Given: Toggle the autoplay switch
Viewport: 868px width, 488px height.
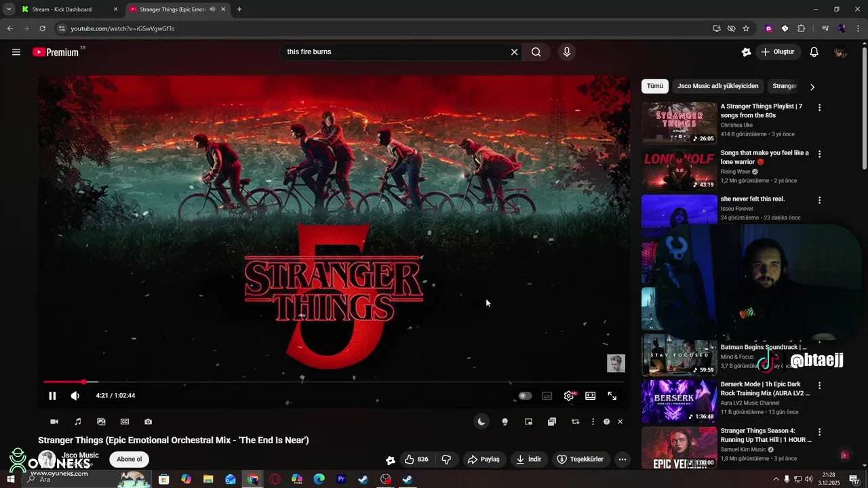Looking at the screenshot, I should [525, 396].
